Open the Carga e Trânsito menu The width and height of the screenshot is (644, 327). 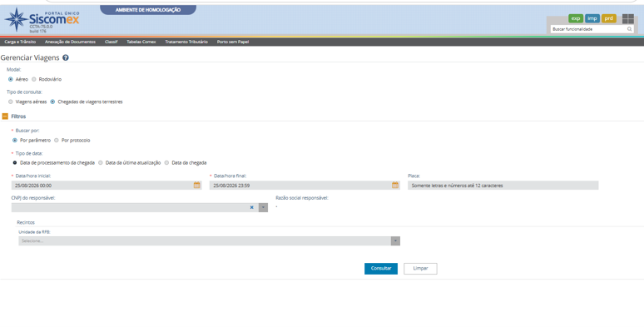tap(20, 42)
